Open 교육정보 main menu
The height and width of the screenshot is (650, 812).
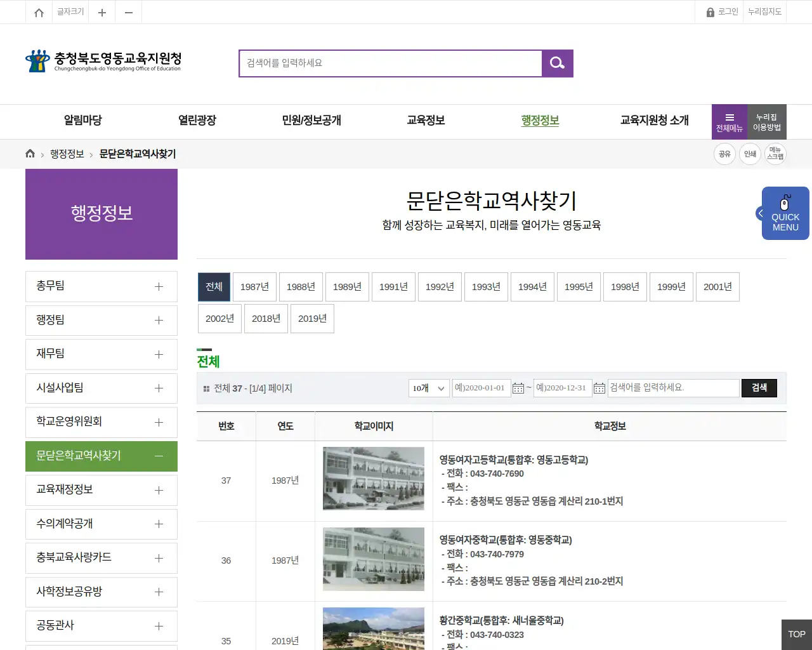pyautogui.click(x=426, y=121)
